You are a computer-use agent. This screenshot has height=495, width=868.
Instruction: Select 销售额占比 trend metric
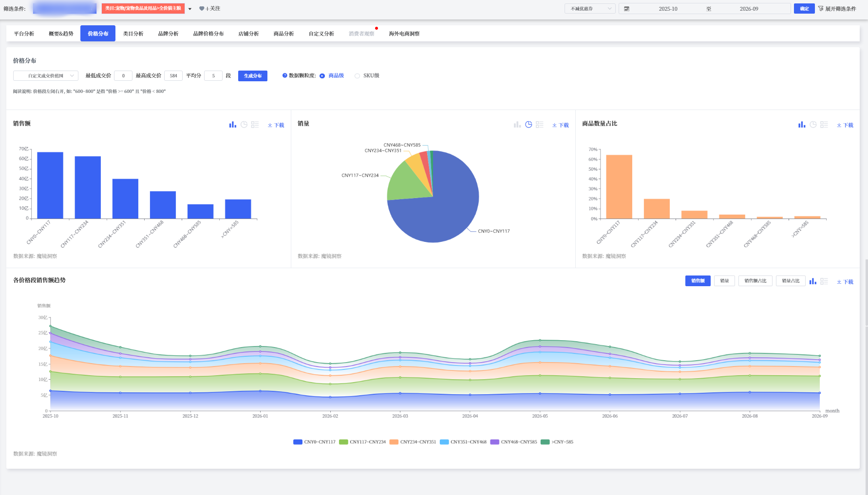pos(755,281)
